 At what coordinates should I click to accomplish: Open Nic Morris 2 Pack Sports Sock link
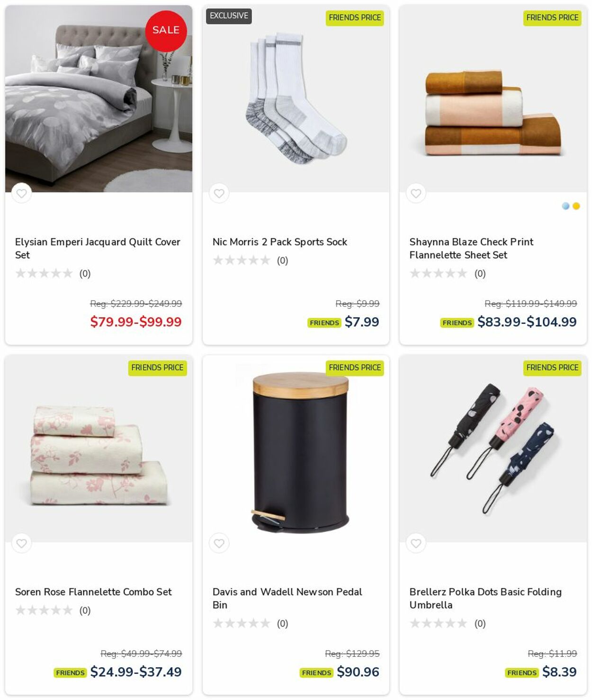coord(279,242)
